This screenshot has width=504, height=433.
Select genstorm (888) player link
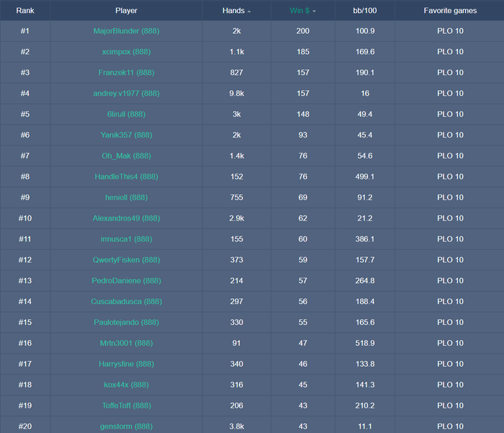click(x=126, y=427)
